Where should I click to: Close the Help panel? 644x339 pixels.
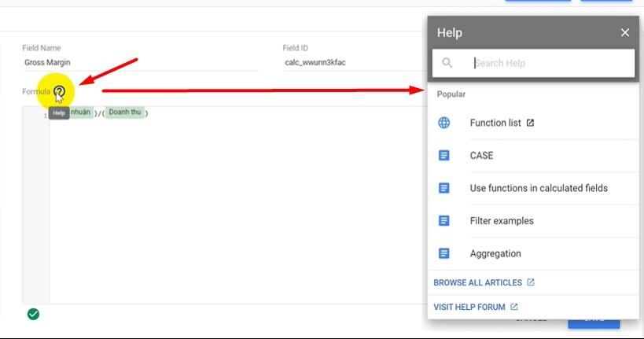624,32
